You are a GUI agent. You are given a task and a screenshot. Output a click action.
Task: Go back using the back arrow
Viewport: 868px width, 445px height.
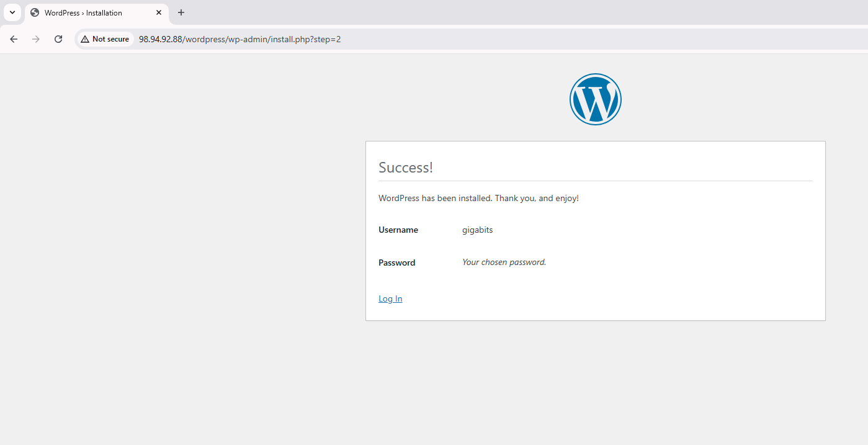14,39
